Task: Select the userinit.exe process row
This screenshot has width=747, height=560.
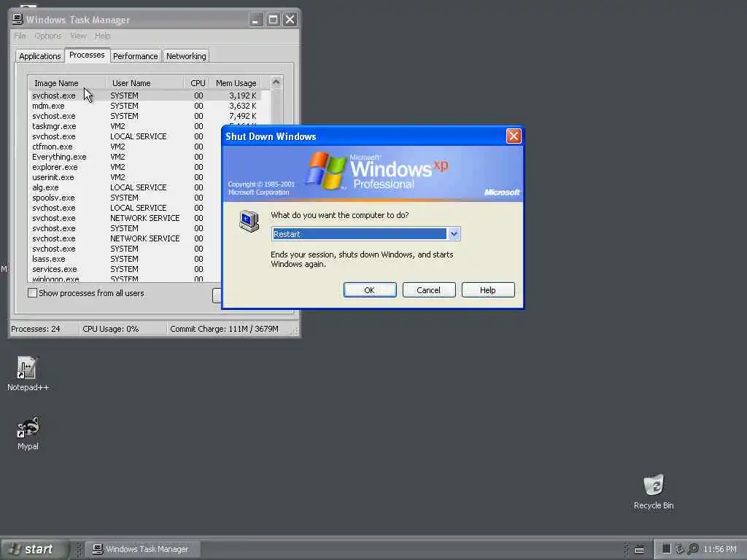Action: point(125,177)
